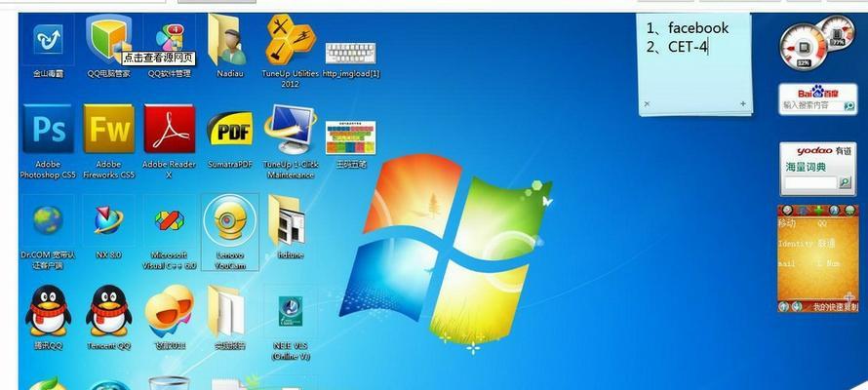Click the facebook line in sticky note
Screen dimensions: 868x390
click(x=698, y=27)
